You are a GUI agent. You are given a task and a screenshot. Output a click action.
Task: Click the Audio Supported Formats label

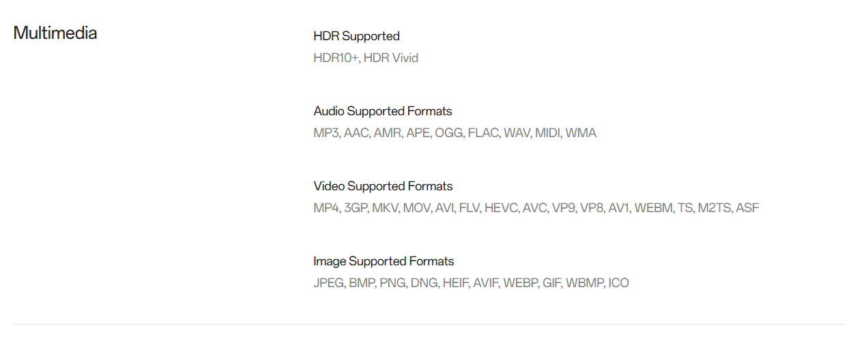[x=382, y=111]
